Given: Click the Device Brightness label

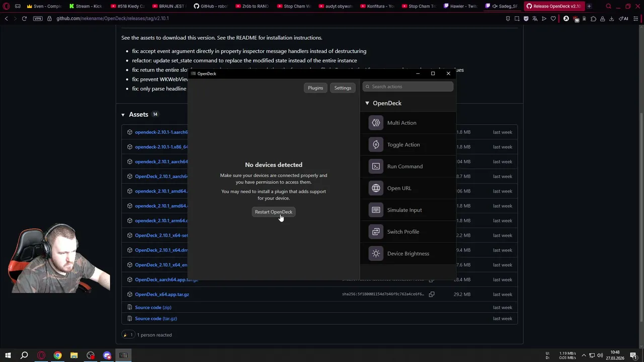Looking at the screenshot, I should tap(408, 253).
